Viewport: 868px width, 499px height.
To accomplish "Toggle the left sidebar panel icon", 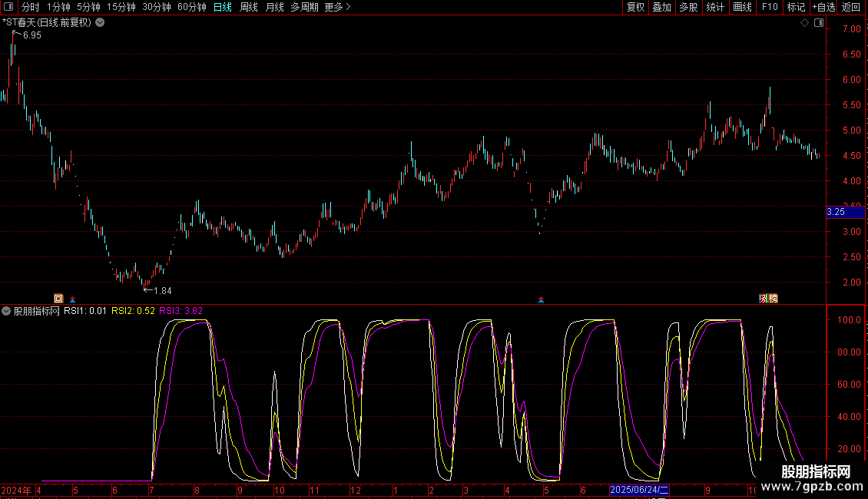I will pos(8,8).
